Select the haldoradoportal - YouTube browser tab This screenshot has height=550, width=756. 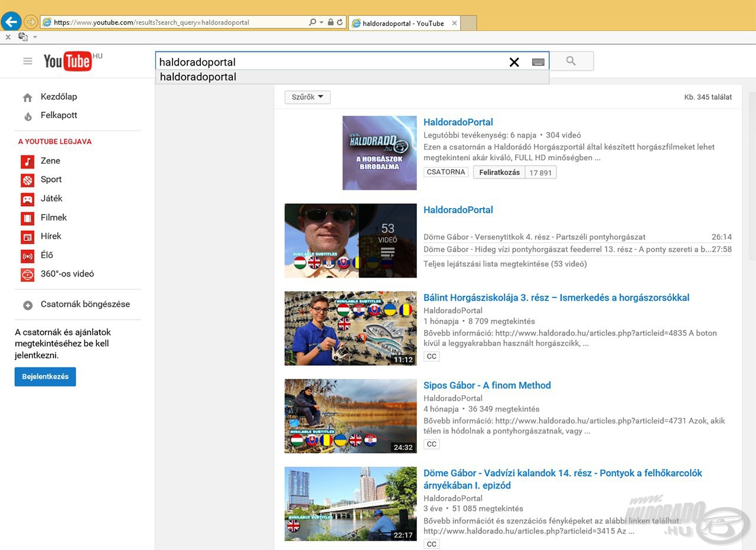pyautogui.click(x=404, y=23)
